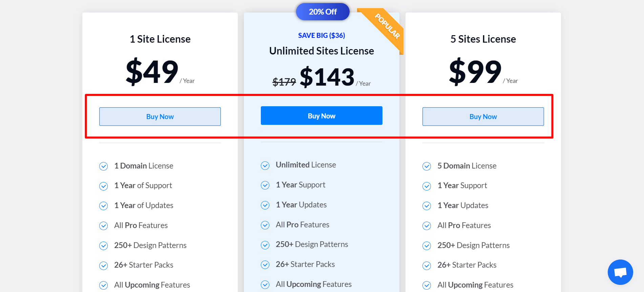
Task: Click check icon beside 1 Domain License
Action: point(103,166)
